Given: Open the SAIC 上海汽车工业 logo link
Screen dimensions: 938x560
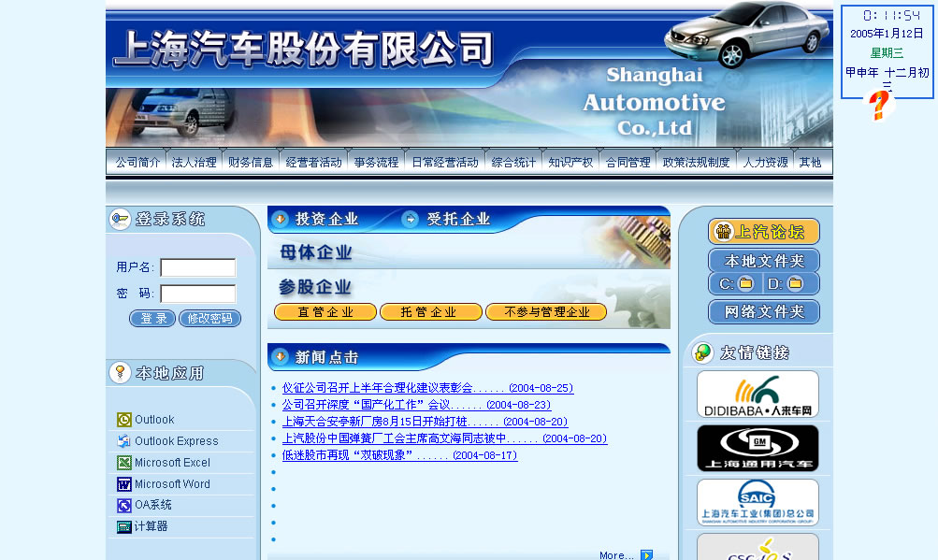Looking at the screenshot, I should click(x=758, y=503).
